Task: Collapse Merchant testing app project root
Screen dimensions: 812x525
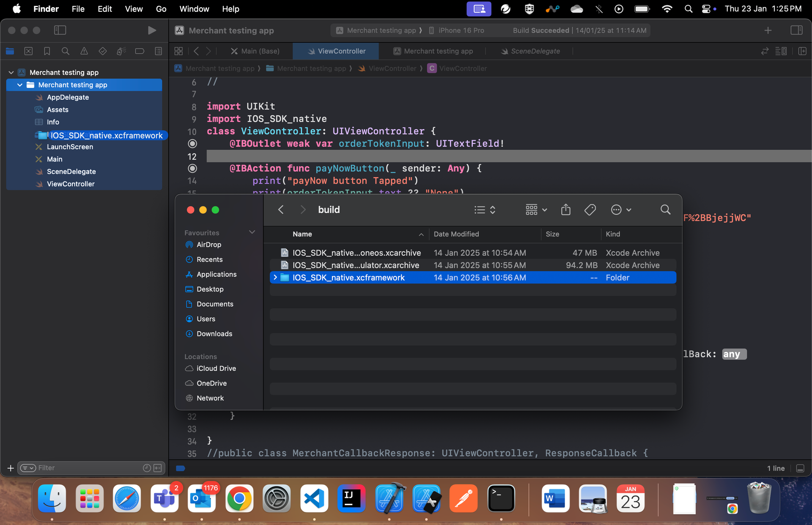Action: (x=11, y=72)
